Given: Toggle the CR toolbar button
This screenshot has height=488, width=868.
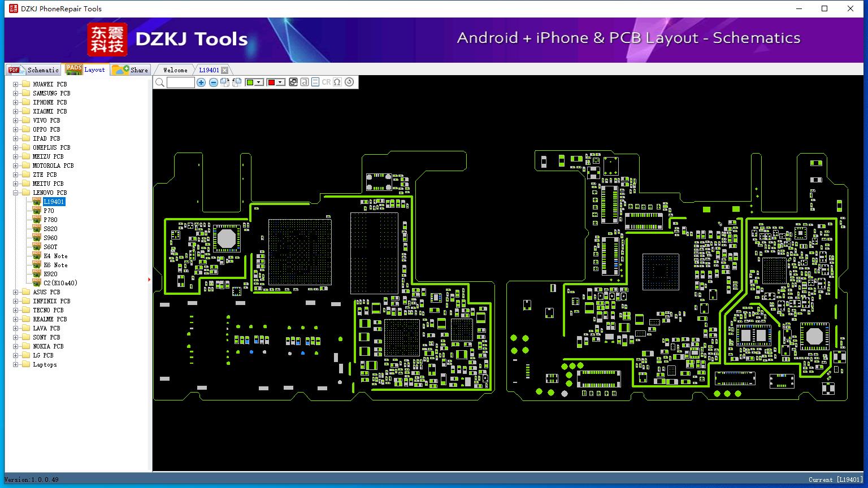Looking at the screenshot, I should tap(326, 82).
